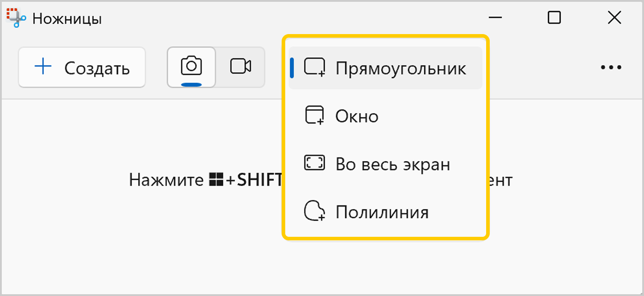This screenshot has width=644, height=296.
Task: Click the window snip icon beside Окно
Action: pos(314,116)
